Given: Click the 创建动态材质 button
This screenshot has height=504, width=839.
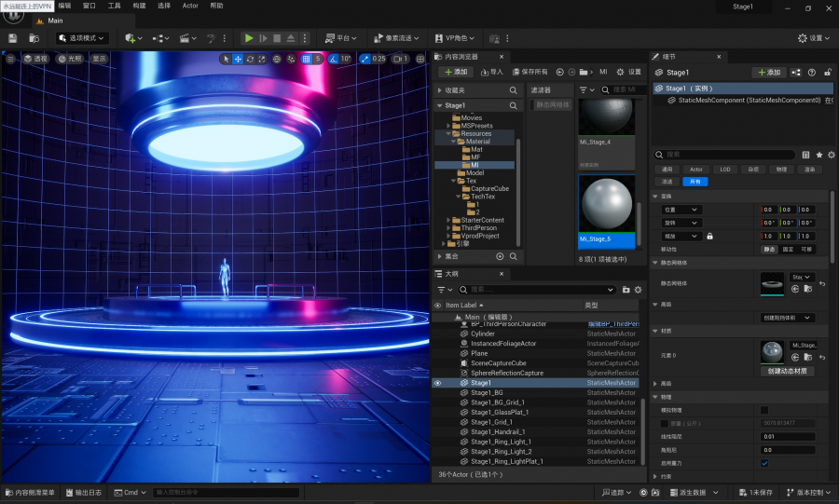Looking at the screenshot, I should [788, 371].
